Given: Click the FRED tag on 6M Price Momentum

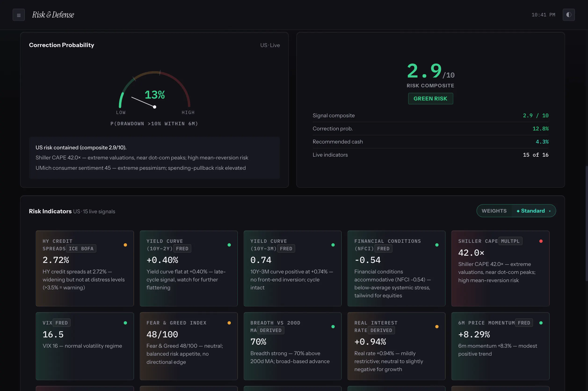Looking at the screenshot, I should click(x=524, y=323).
